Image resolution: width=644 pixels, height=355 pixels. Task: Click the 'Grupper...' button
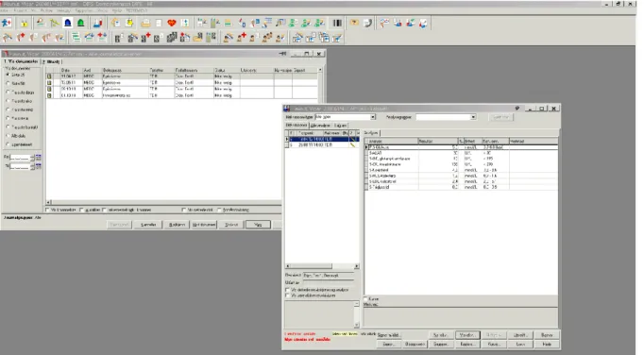pyautogui.click(x=441, y=345)
